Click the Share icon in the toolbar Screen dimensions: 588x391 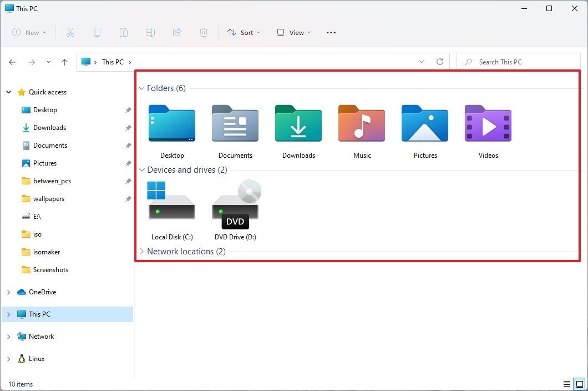177,32
